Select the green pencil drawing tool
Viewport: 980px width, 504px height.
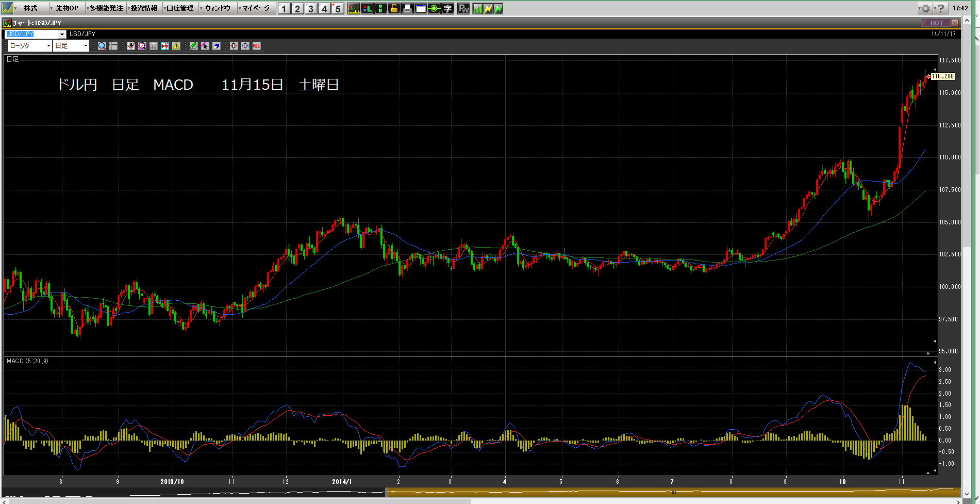194,46
